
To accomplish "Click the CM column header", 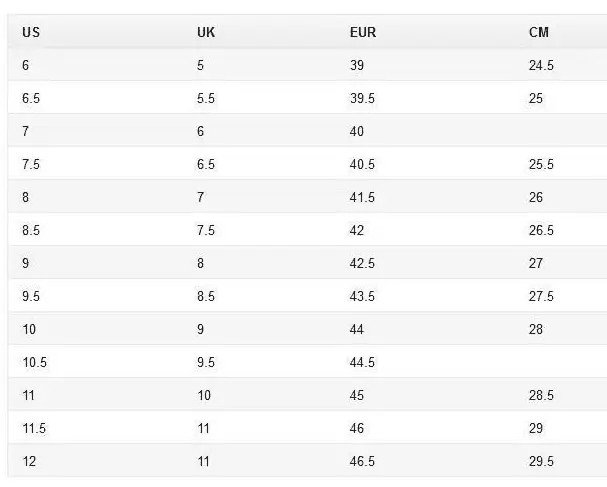I will (539, 32).
